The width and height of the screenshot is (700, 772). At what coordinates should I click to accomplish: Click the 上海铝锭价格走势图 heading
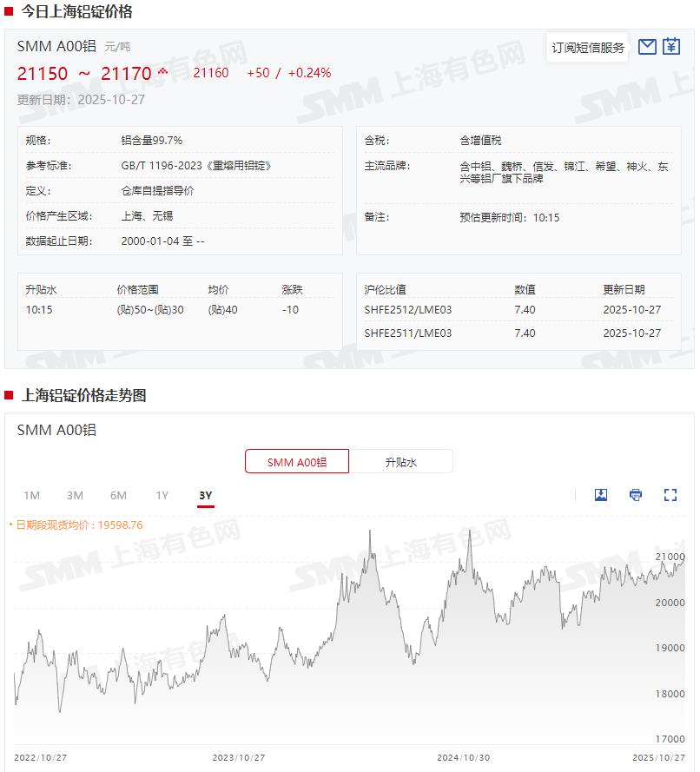click(83, 395)
